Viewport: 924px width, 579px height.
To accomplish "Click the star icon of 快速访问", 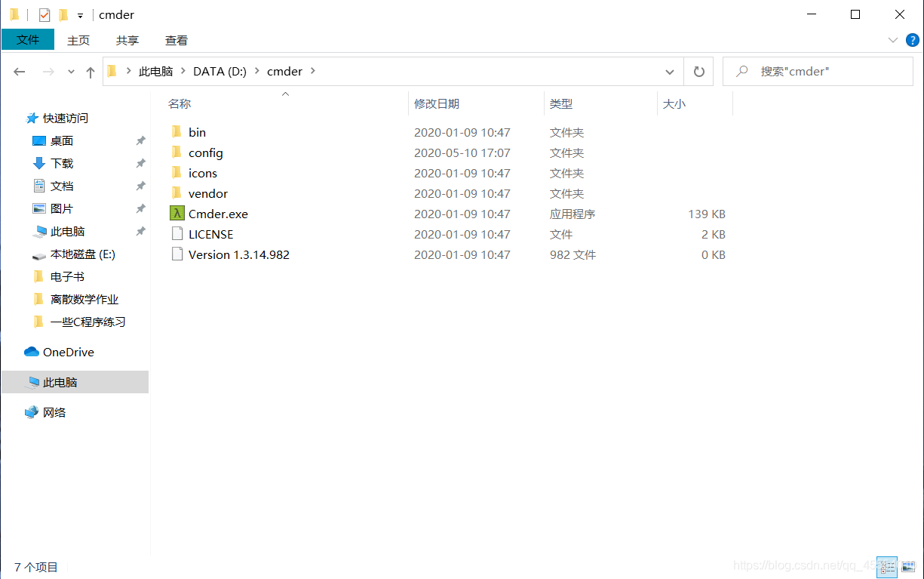I will click(x=32, y=118).
